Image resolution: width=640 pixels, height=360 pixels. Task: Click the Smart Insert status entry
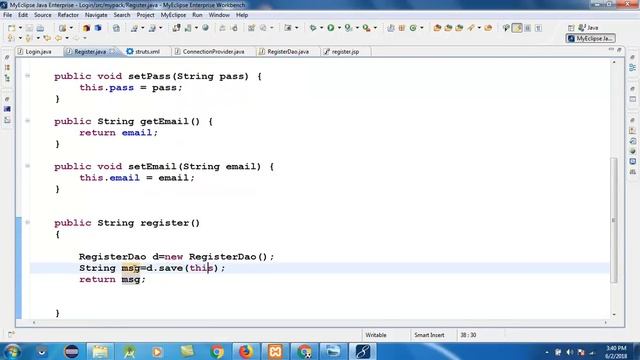click(x=429, y=335)
